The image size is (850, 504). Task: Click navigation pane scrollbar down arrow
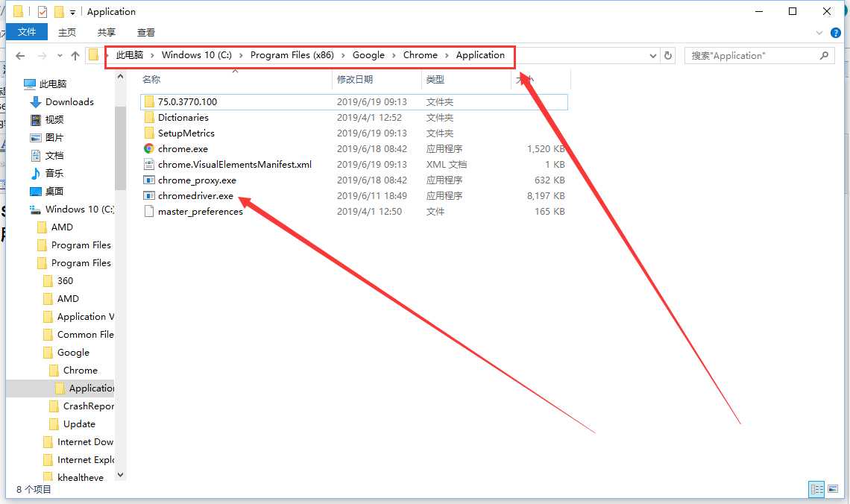pos(120,475)
